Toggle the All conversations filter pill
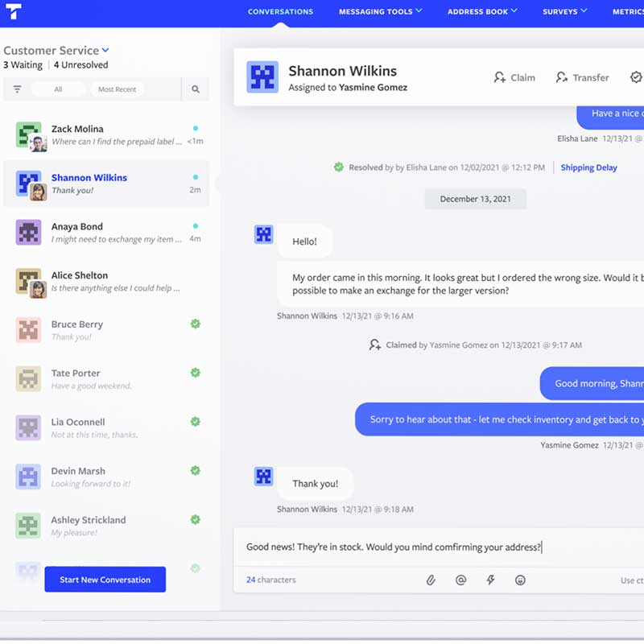This screenshot has height=644, width=644. tap(59, 89)
